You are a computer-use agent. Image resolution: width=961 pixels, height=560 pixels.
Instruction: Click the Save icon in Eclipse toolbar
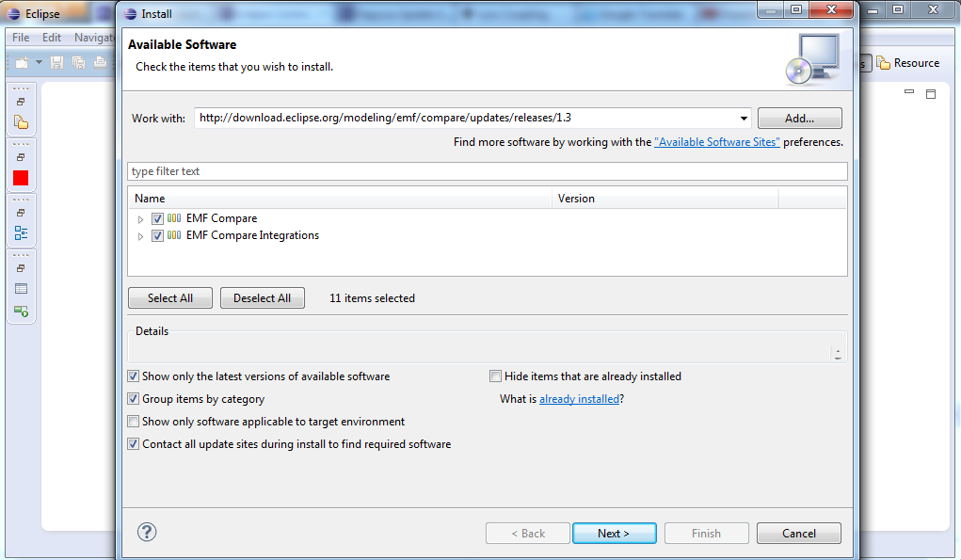(57, 62)
